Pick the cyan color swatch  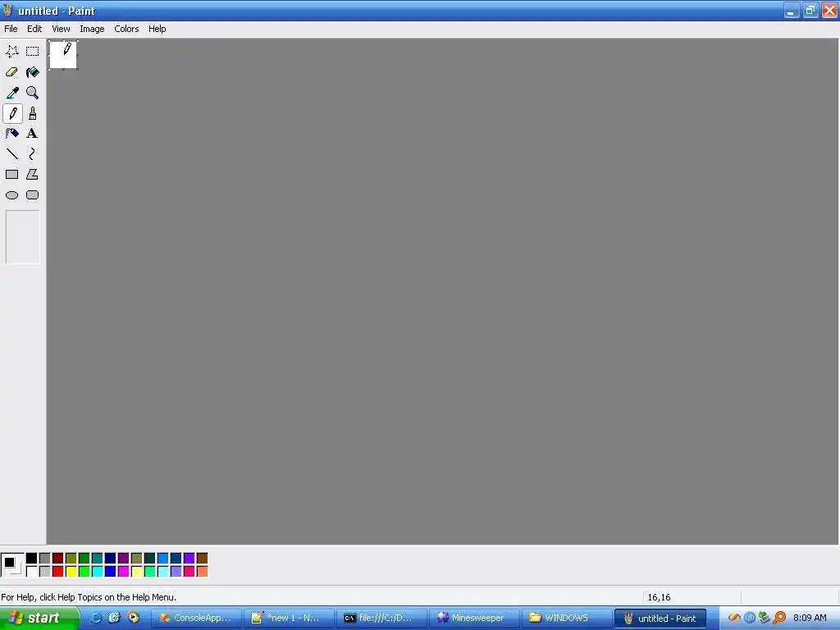click(98, 572)
